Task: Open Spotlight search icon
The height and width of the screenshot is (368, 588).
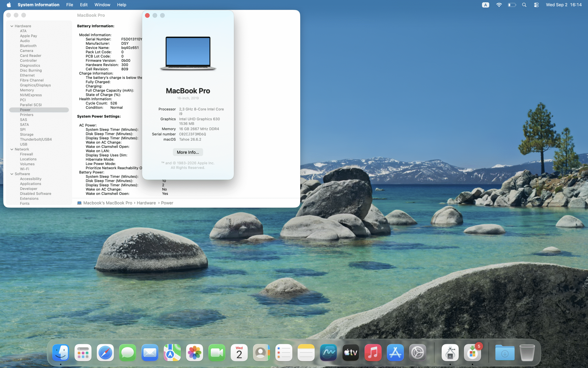Action: (x=524, y=5)
